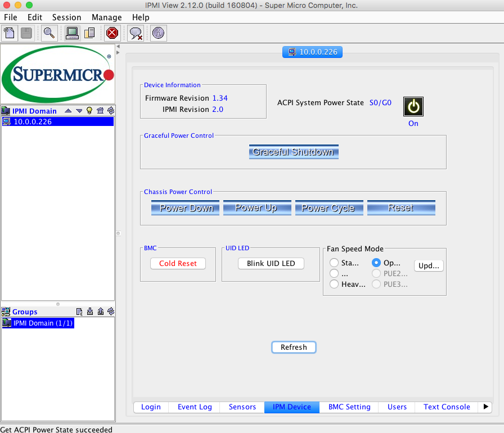This screenshot has height=433, width=504.
Task: Click the Power Up button
Action: point(257,208)
